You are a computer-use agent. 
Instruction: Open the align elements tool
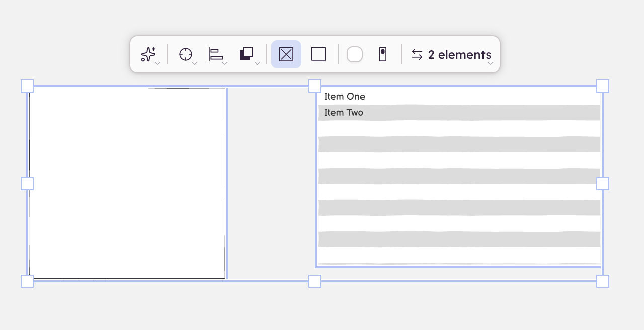[216, 54]
